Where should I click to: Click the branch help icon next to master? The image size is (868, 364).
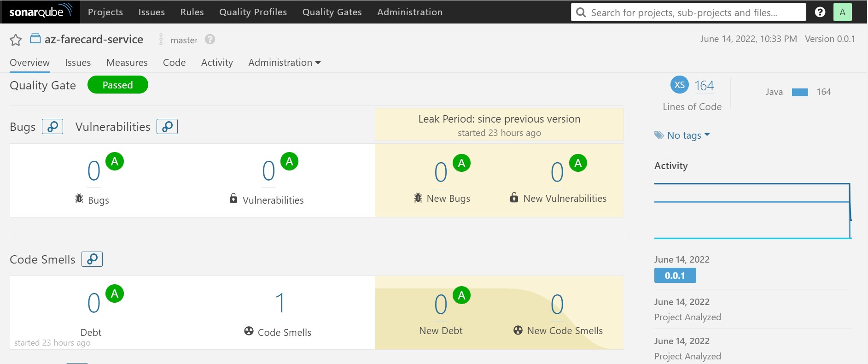click(210, 40)
